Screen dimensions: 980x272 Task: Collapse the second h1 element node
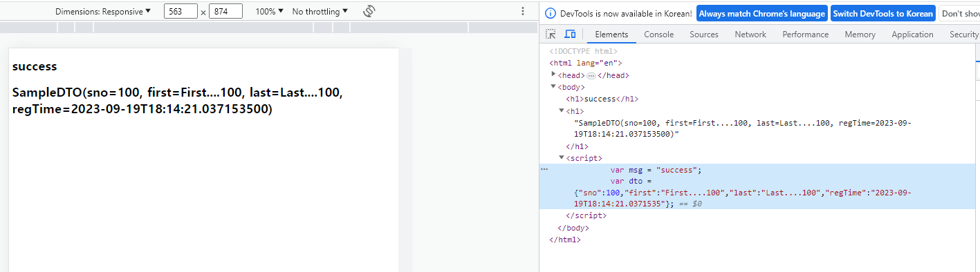pos(562,110)
